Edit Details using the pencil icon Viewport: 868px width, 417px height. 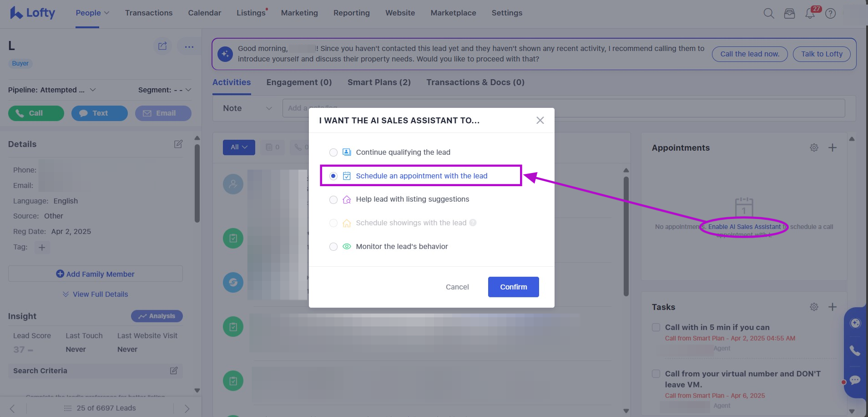click(178, 144)
